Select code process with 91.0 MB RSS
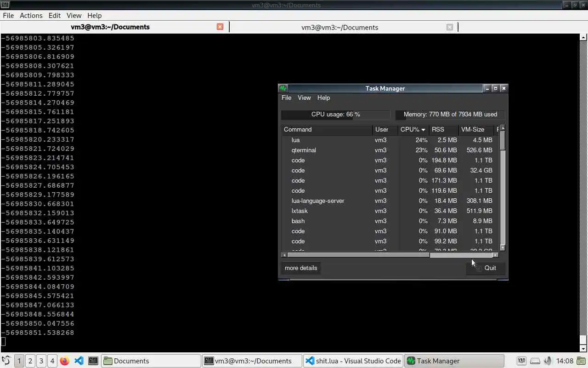588x368 pixels. click(390, 231)
